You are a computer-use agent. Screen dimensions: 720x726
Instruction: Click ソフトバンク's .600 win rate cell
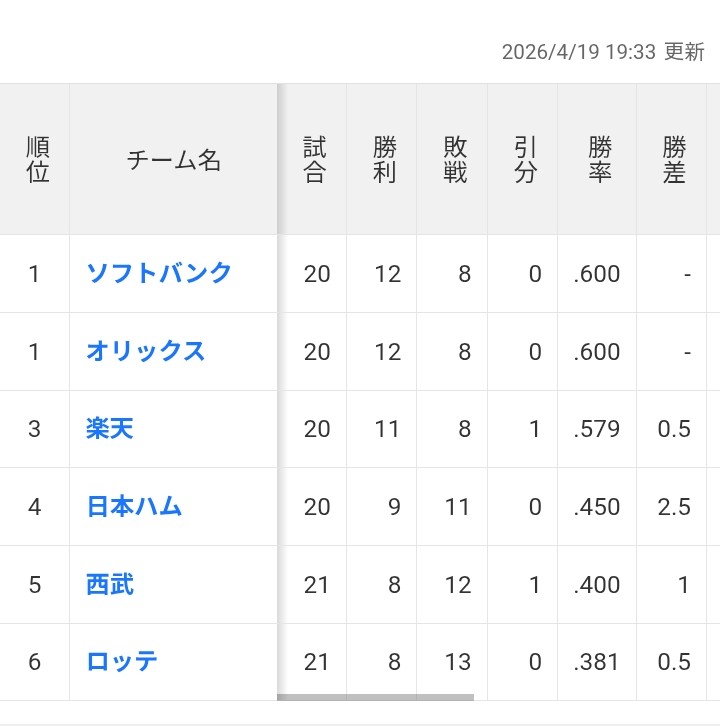click(x=597, y=273)
